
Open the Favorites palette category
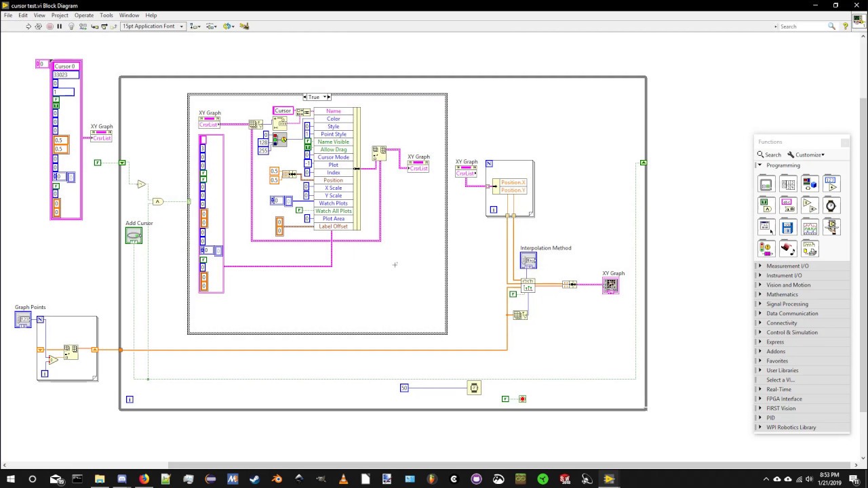777,361
